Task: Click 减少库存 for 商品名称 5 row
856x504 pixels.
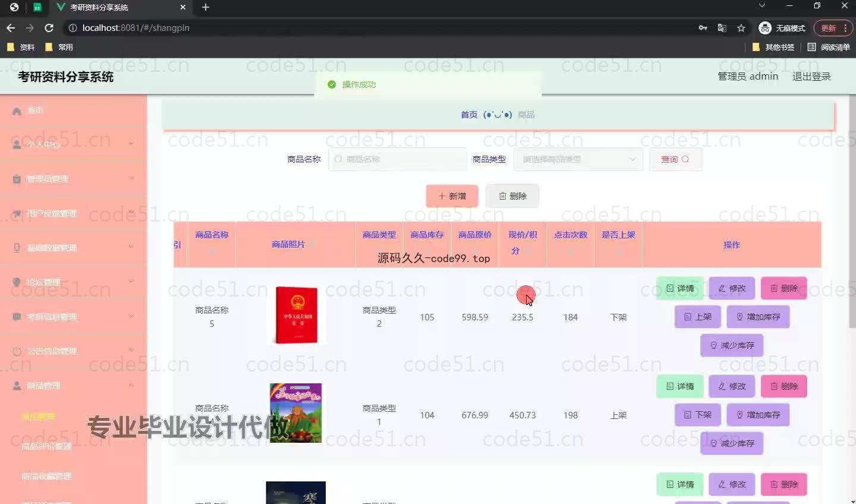Action: point(732,345)
